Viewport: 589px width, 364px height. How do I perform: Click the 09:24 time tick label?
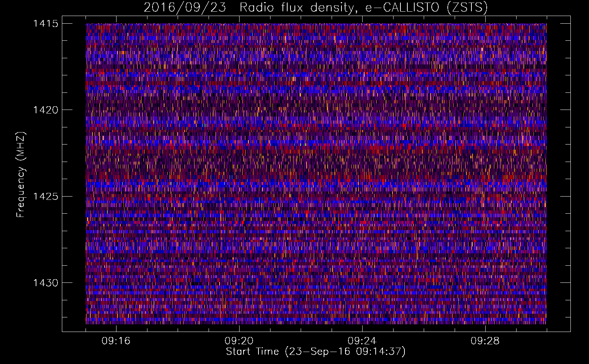pos(362,341)
